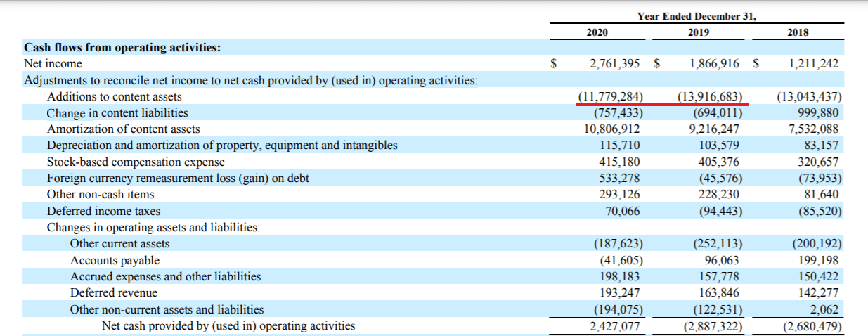Click 2018 net income value 1,211,242
This screenshot has height=336, width=868.
[x=814, y=64]
